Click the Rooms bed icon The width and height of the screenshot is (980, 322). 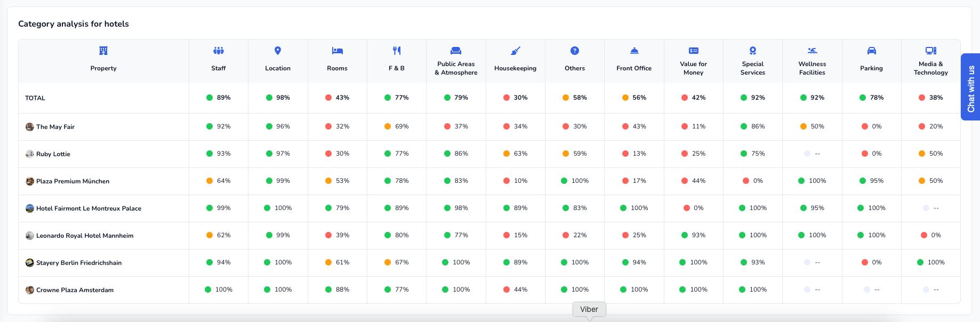[x=338, y=51]
